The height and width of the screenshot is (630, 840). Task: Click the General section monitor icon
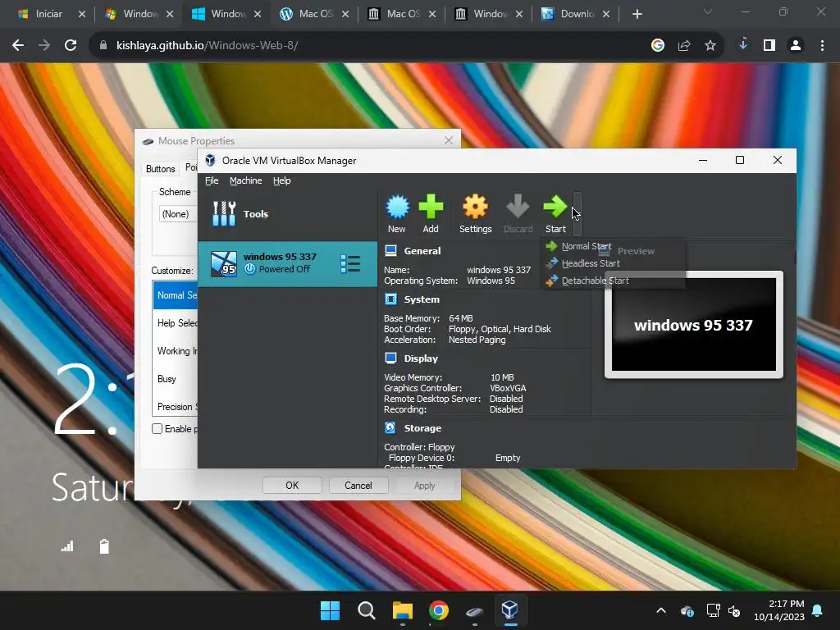coord(390,251)
